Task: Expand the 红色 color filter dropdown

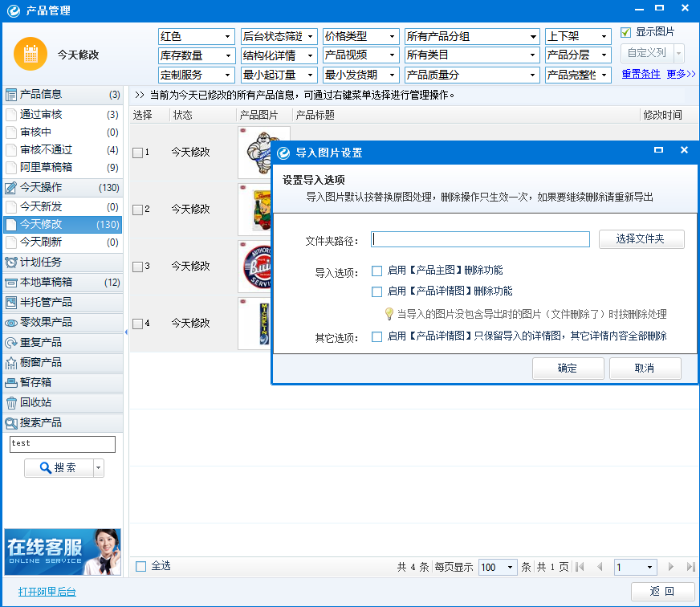Action: (x=197, y=37)
